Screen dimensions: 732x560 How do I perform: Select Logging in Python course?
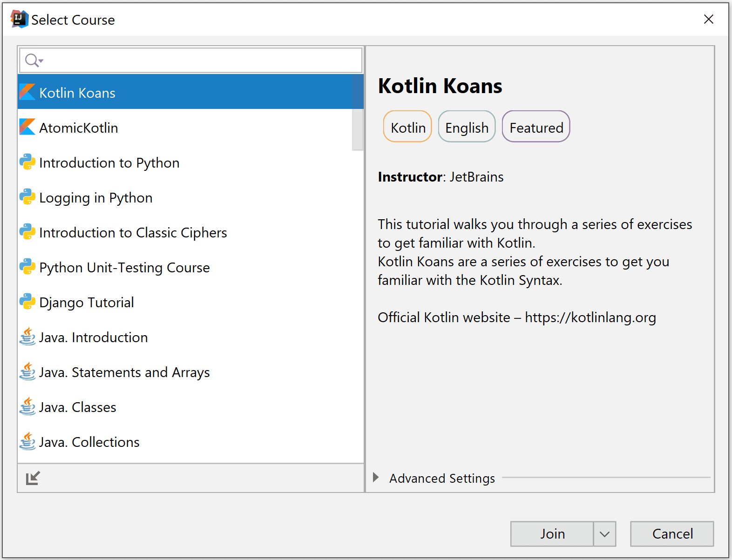tap(95, 198)
